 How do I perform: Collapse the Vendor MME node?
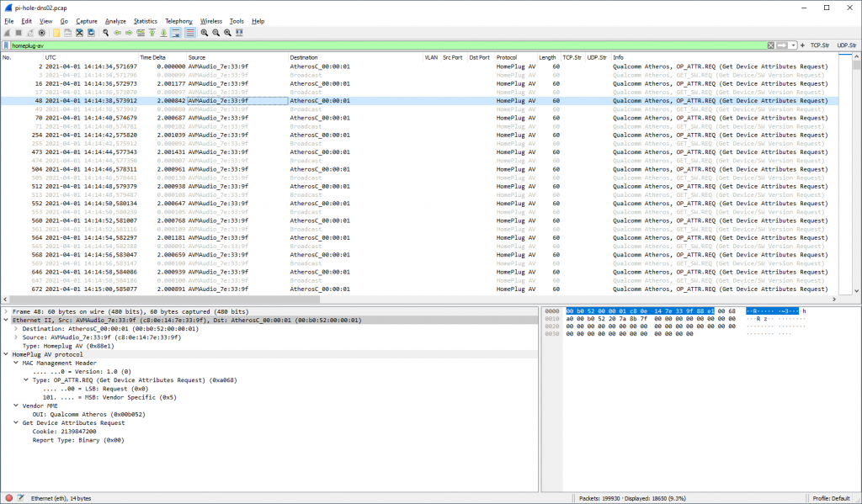[x=16, y=406]
